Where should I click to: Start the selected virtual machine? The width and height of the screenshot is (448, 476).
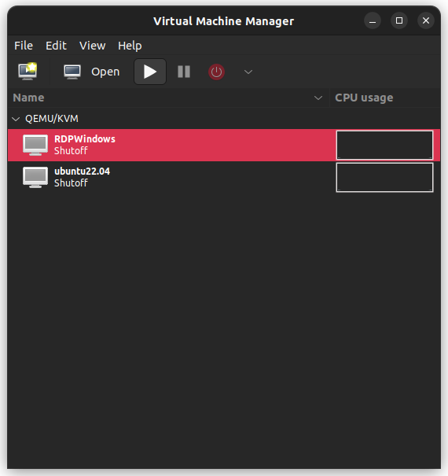pos(150,72)
